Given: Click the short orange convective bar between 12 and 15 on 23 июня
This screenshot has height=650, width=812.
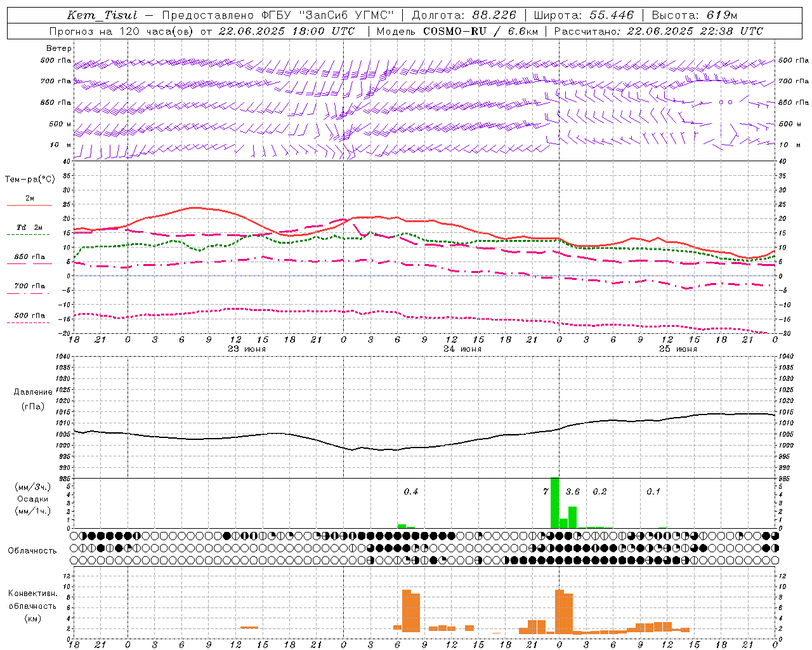Looking at the screenshot, I should pyautogui.click(x=249, y=628).
